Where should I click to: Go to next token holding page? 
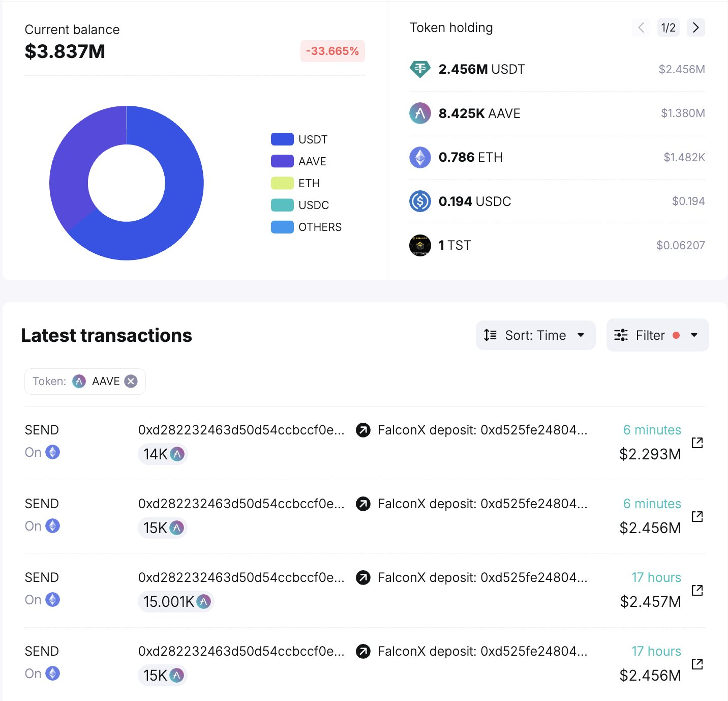pos(696,27)
